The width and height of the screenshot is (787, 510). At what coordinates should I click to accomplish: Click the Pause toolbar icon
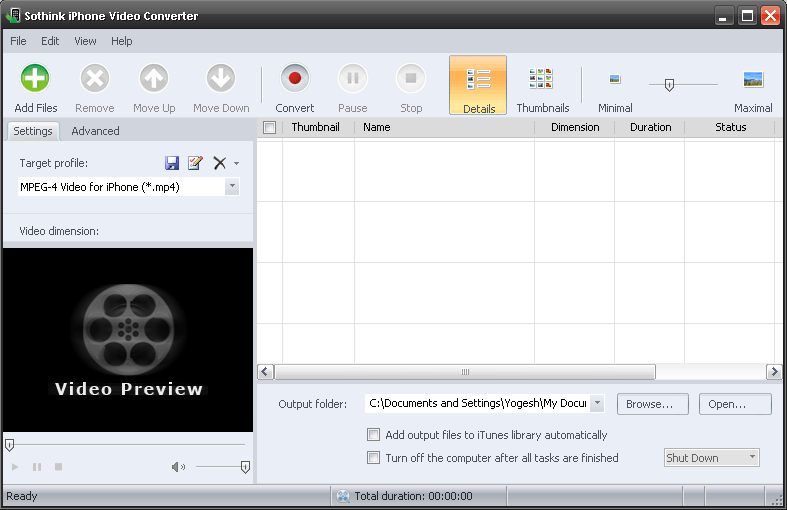[353, 78]
